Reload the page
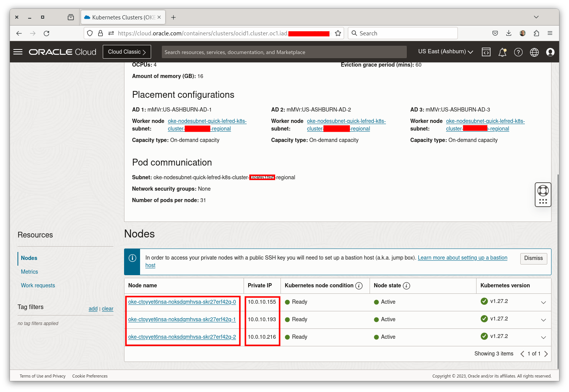The image size is (569, 392). [46, 33]
